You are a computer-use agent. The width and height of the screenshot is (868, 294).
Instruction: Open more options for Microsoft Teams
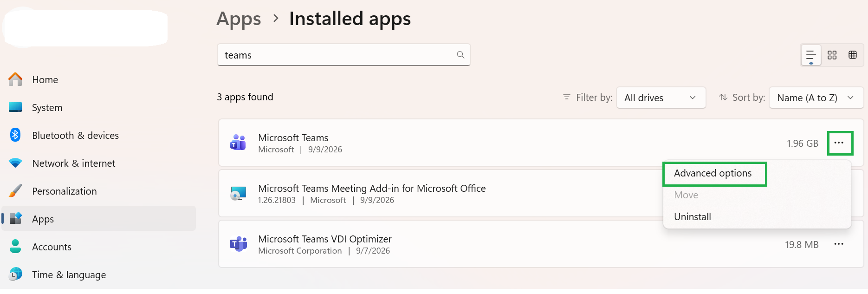pos(839,143)
